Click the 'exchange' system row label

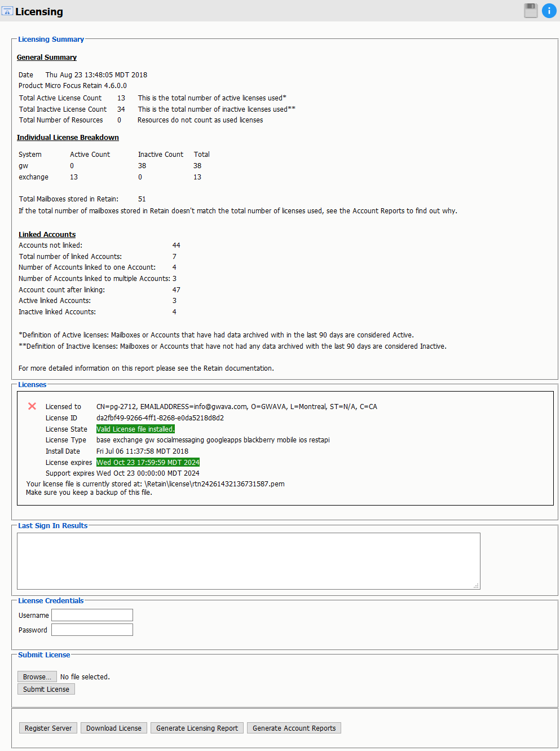[33, 177]
